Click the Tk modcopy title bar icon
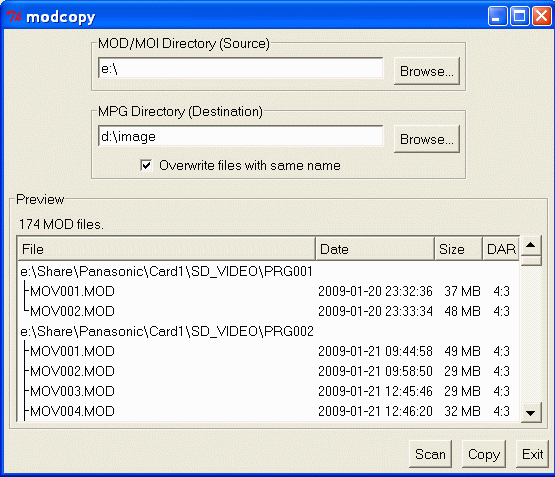The image size is (555, 477). click(14, 16)
